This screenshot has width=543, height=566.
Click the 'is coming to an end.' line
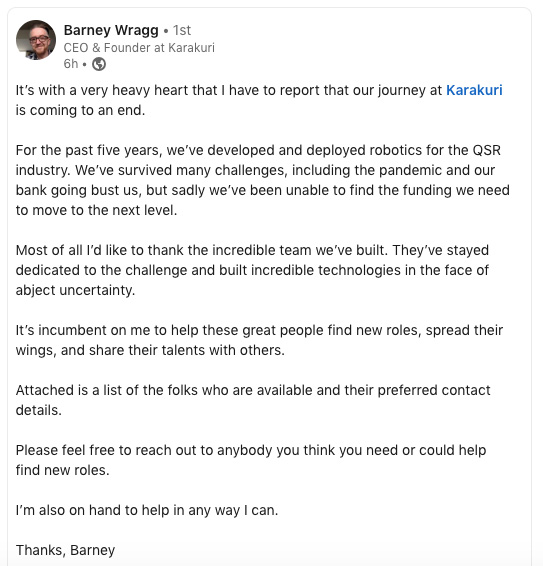click(80, 110)
